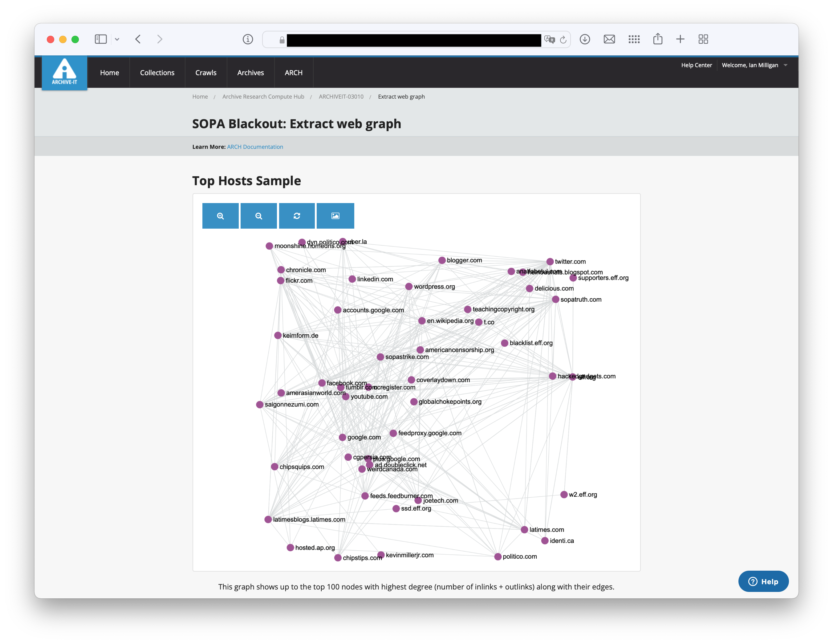This screenshot has width=833, height=644.
Task: Click Archive Research Compute Hub breadcrumb
Action: point(263,96)
